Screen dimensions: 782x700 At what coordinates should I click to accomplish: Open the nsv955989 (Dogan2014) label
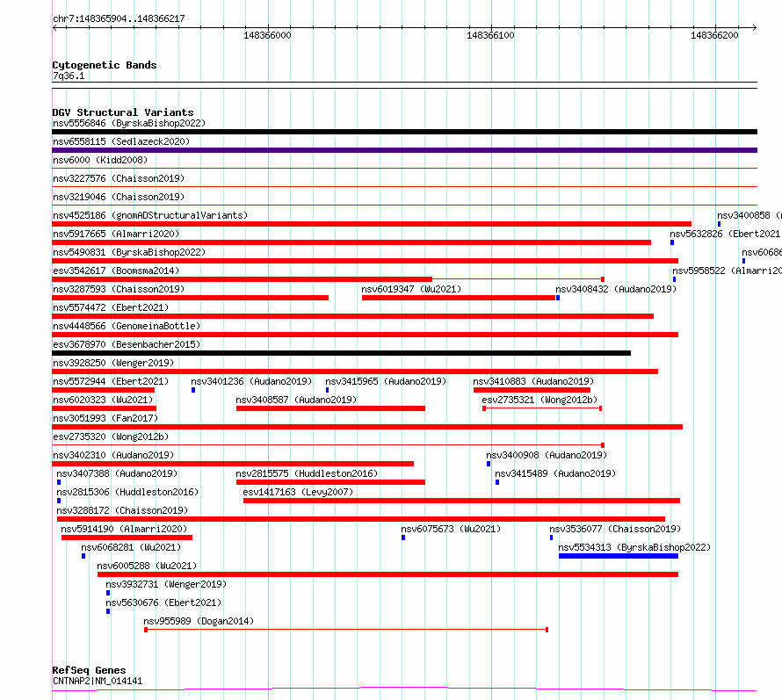coord(199,621)
